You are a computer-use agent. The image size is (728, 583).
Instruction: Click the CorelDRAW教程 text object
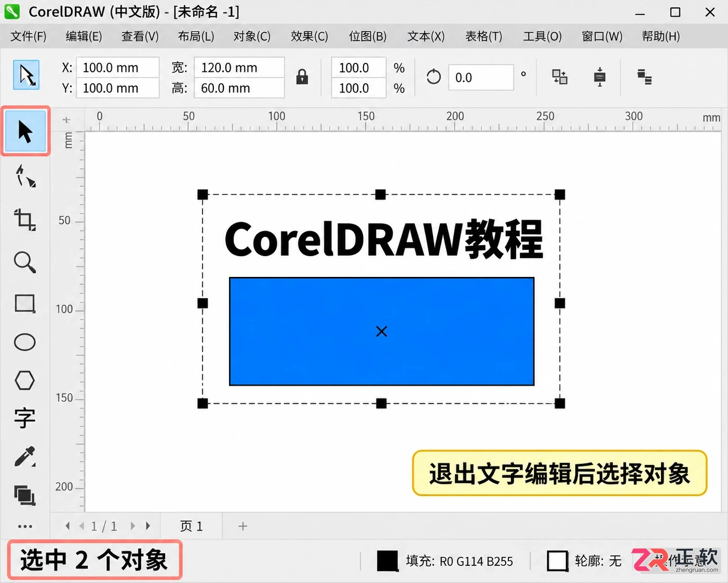click(384, 239)
